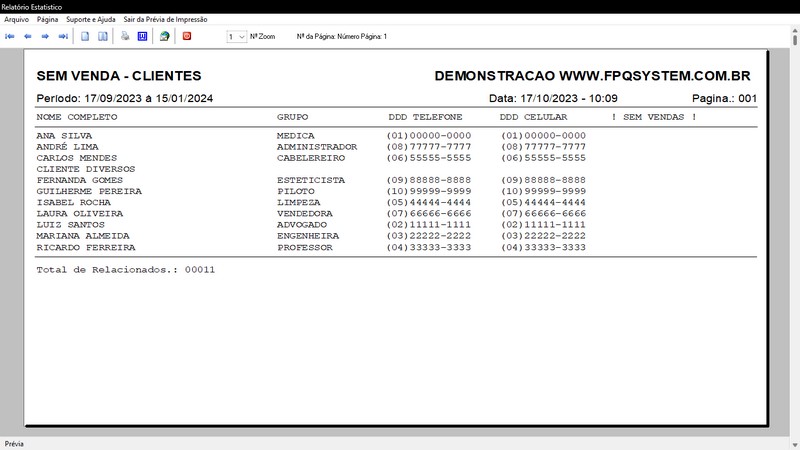Viewport: 800px width, 450px height.
Task: Click the globe email icon
Action: pos(164,36)
